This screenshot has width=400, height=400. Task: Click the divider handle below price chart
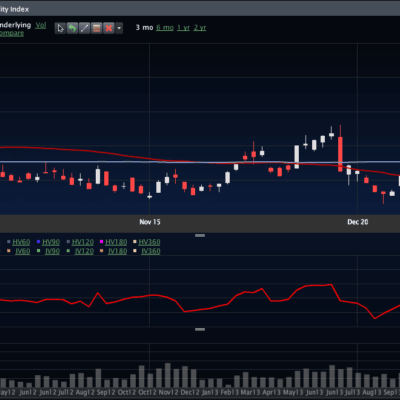click(200, 235)
